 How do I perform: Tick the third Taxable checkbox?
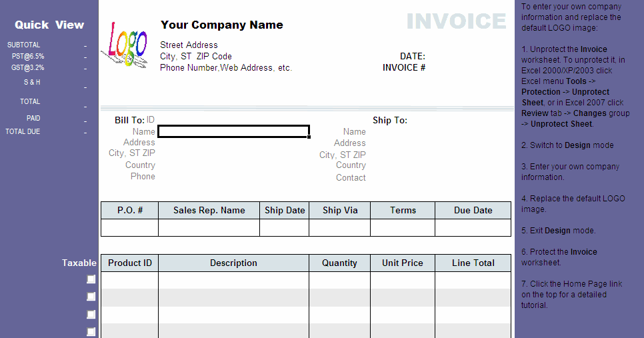point(91,314)
